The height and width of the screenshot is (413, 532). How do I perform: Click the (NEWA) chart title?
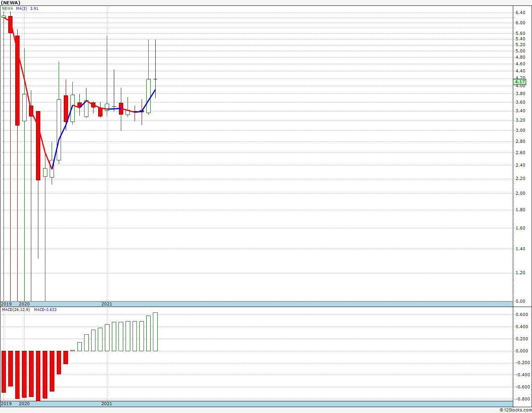(11, 3)
